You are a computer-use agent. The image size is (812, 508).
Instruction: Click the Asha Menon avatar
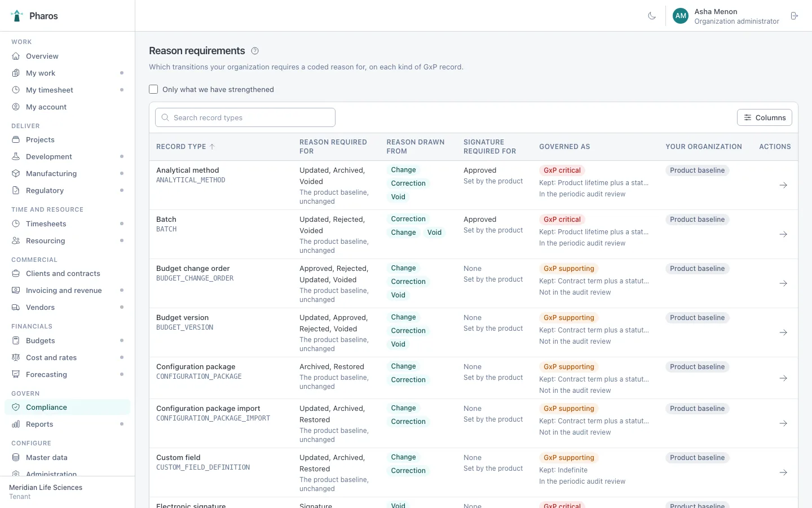coord(681,16)
